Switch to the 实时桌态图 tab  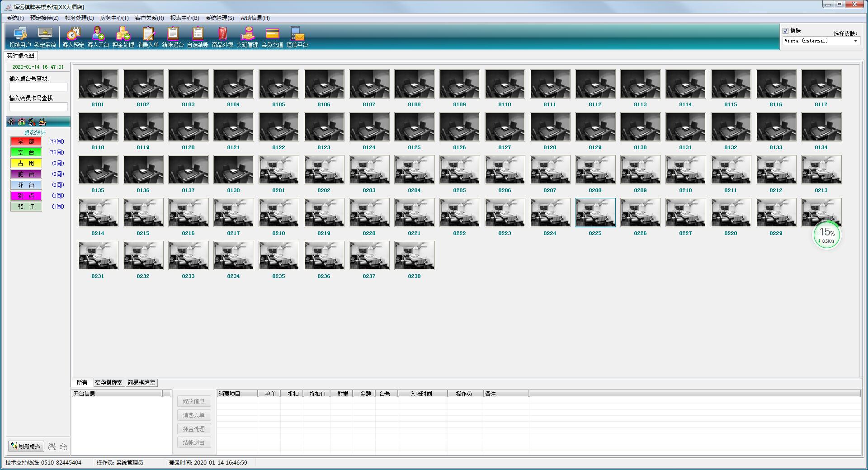[x=21, y=56]
